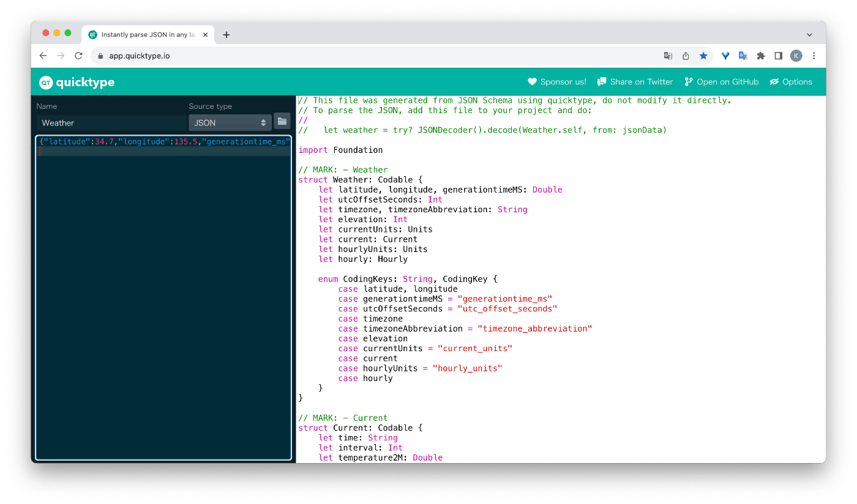Open the Source type JSON dropdown

point(230,123)
